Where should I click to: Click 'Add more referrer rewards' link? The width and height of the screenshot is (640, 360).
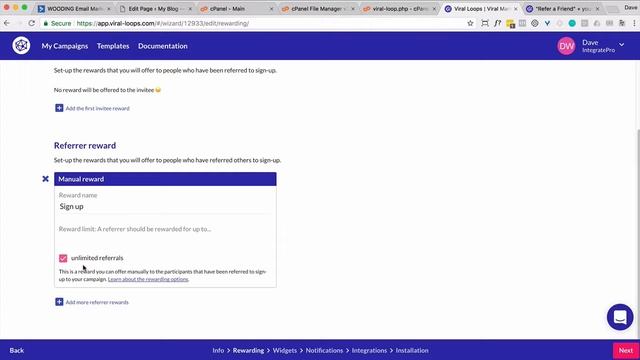[97, 302]
